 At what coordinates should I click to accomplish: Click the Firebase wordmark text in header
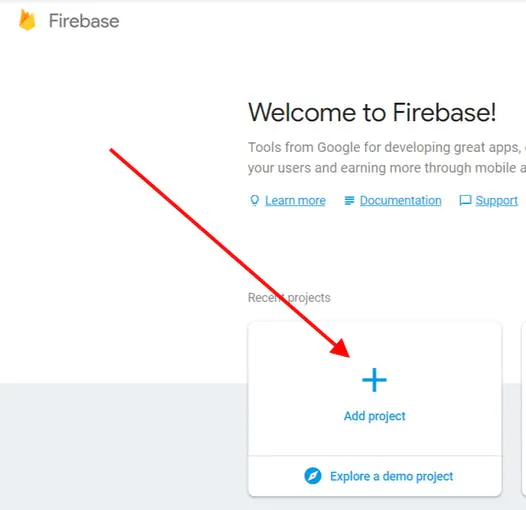point(84,21)
